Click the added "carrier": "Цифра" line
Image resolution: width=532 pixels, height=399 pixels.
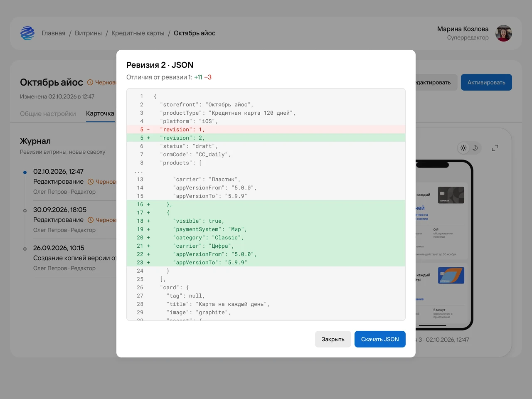click(x=266, y=246)
